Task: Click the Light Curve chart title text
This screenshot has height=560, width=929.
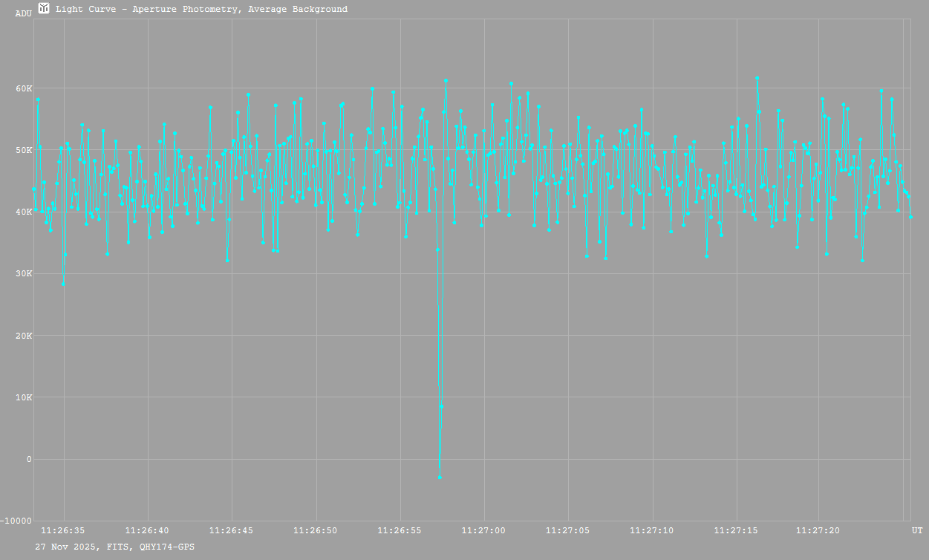Action: tap(201, 10)
